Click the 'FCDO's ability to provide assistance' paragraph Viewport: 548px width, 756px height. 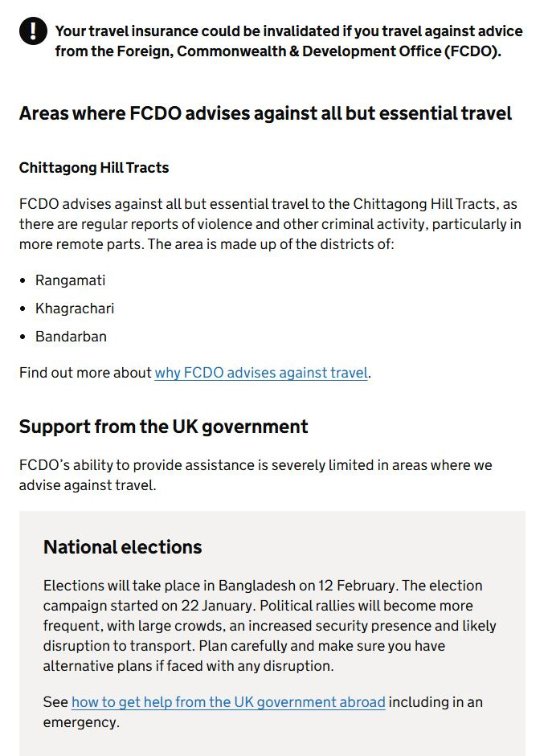(256, 475)
